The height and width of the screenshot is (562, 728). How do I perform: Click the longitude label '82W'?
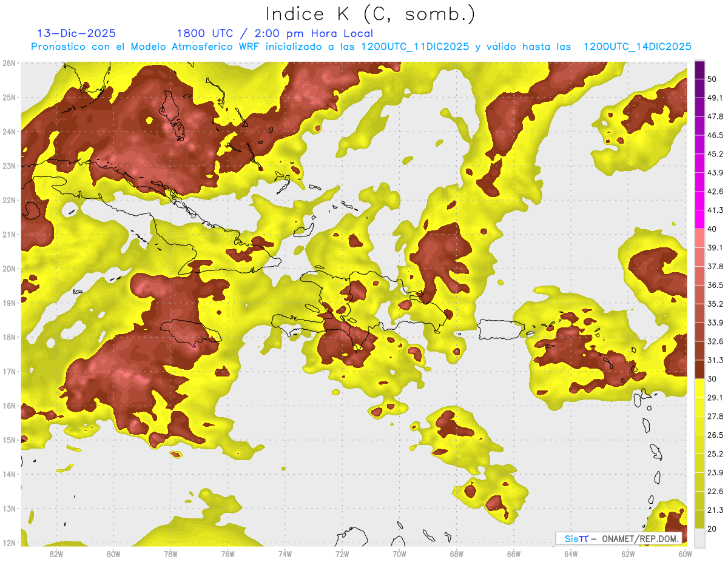tap(56, 554)
